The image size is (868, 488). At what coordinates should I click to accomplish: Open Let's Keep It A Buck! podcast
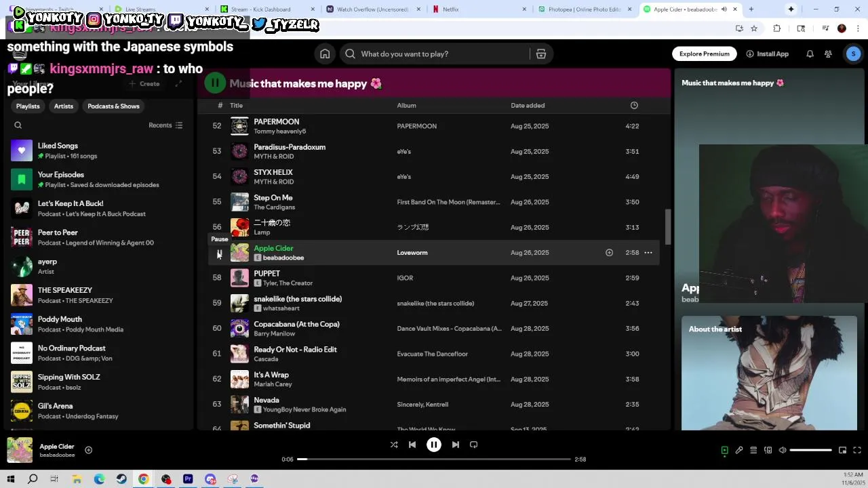pos(98,208)
